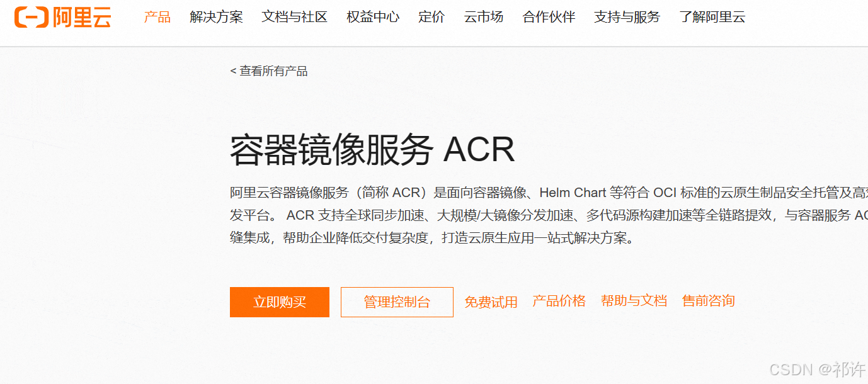The height and width of the screenshot is (384, 868).
Task: Open the 合作伙伴 menu
Action: coord(549,18)
